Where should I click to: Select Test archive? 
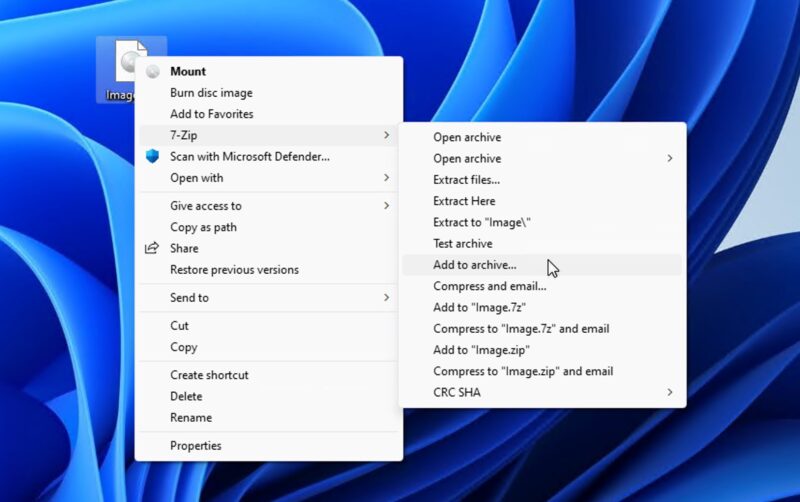542,243
